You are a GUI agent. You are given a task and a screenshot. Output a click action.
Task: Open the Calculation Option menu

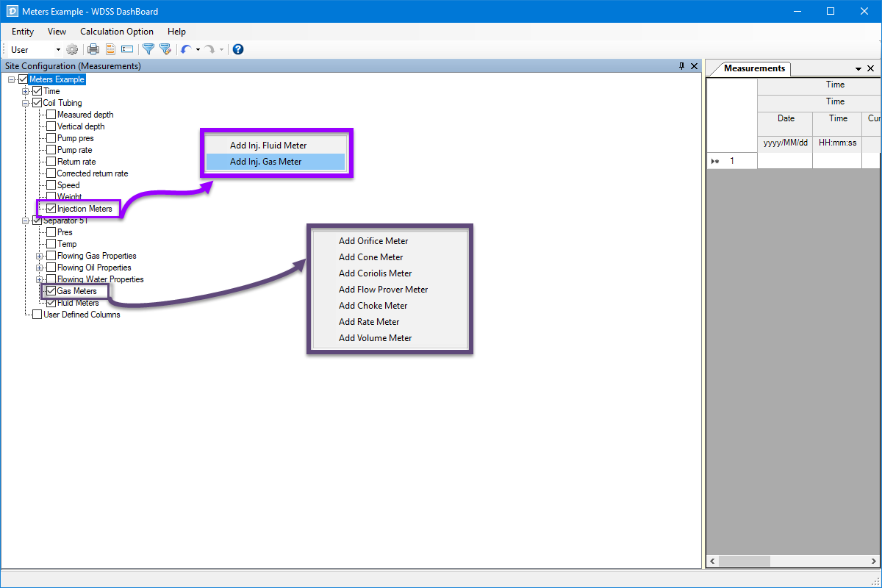[x=117, y=32]
